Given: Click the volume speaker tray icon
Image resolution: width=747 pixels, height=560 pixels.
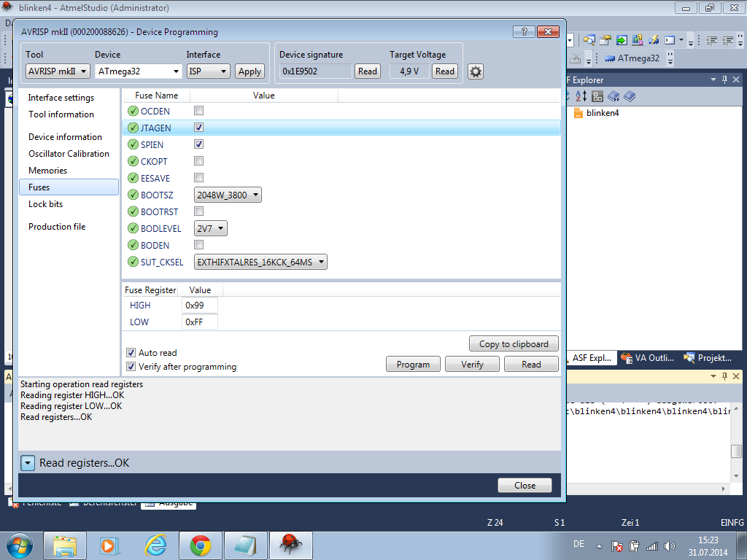Looking at the screenshot, I should (x=670, y=547).
